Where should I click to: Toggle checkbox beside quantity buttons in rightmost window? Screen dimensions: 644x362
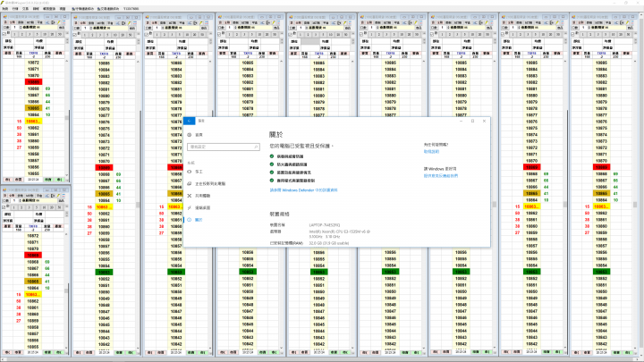click(x=573, y=34)
